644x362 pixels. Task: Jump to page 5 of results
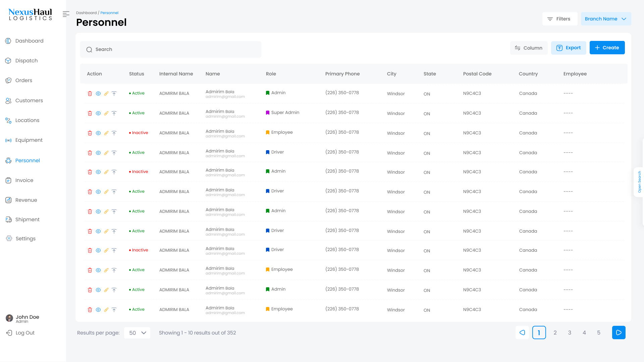pos(599,333)
